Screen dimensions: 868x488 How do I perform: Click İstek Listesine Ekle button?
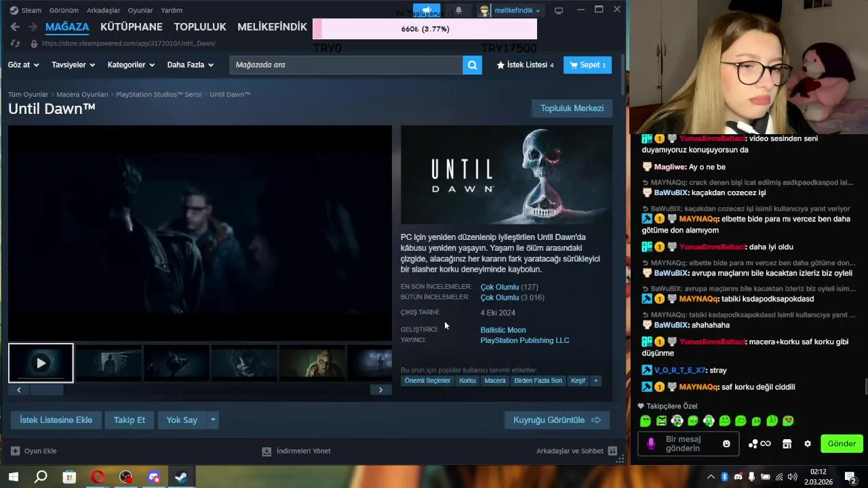tap(56, 420)
